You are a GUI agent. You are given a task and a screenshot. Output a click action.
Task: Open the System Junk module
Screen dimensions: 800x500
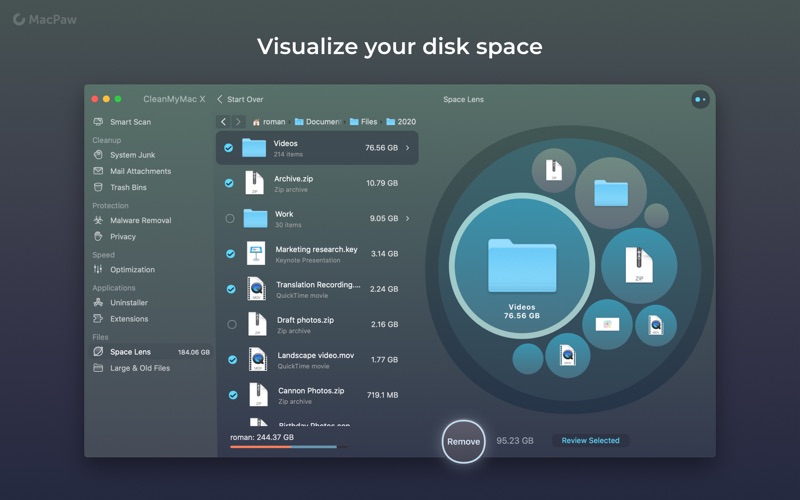[x=133, y=155]
